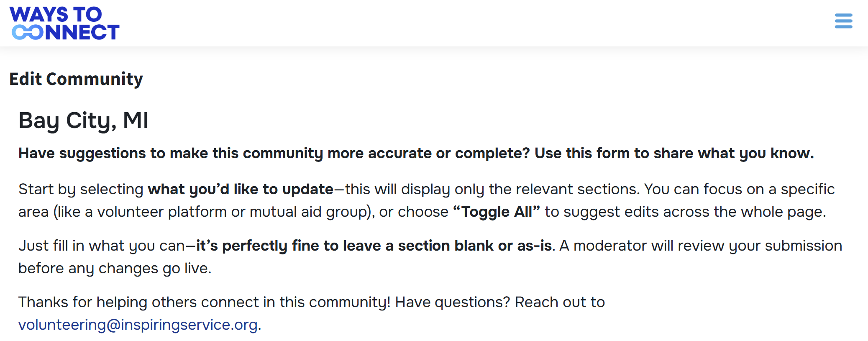This screenshot has width=868, height=341.
Task: Click the bold "what you'd like to update" text
Action: (241, 190)
